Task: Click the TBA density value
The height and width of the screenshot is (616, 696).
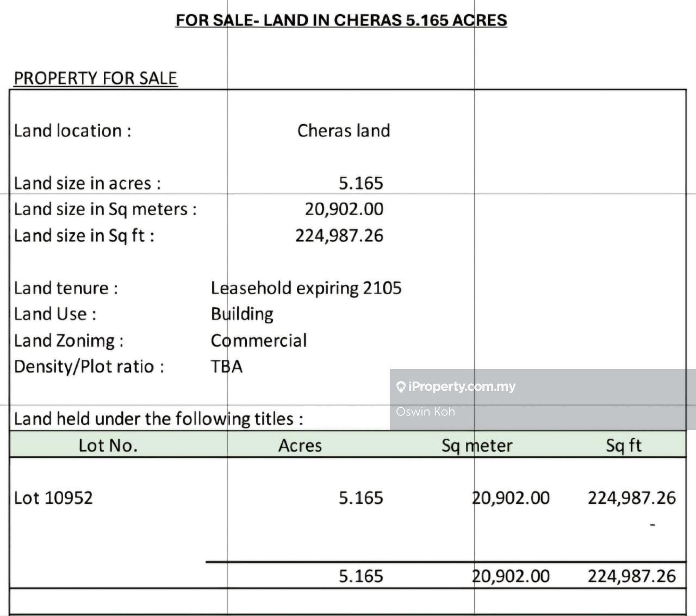Action: (x=227, y=366)
